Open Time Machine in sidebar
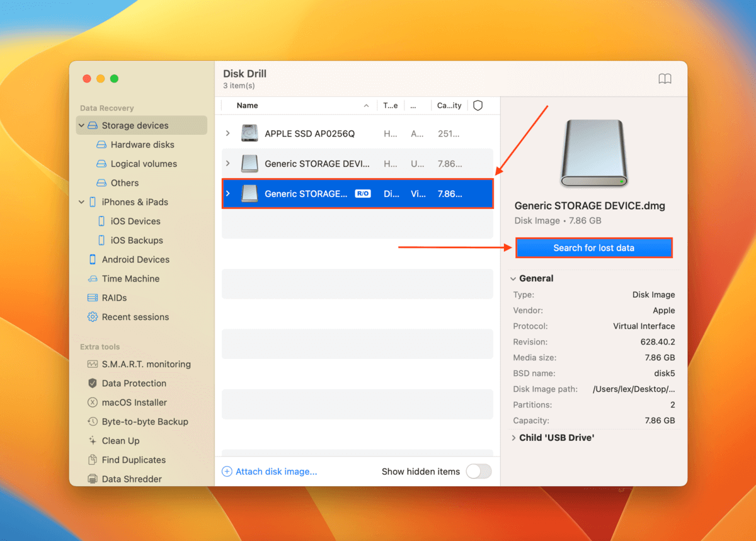This screenshot has height=541, width=756. pyautogui.click(x=130, y=279)
